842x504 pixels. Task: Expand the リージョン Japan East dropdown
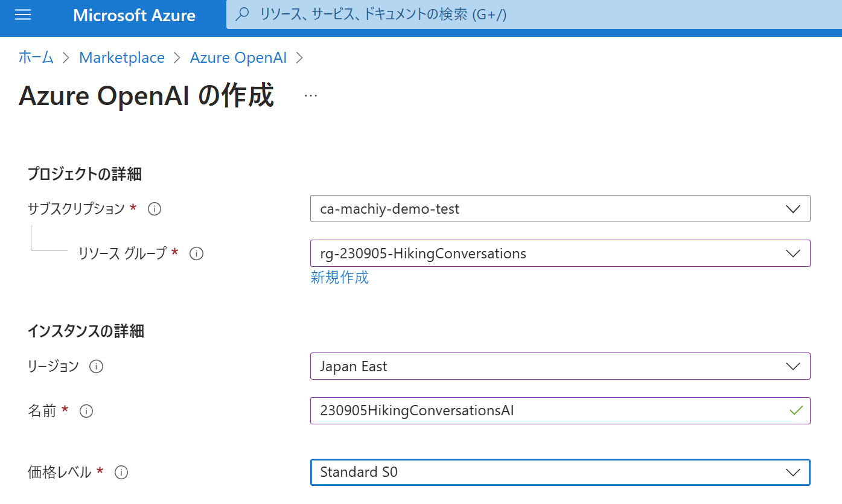(x=560, y=366)
